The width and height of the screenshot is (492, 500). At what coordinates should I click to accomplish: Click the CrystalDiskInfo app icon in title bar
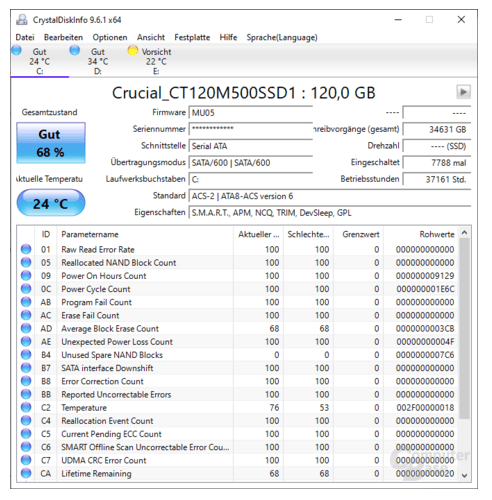point(22,20)
